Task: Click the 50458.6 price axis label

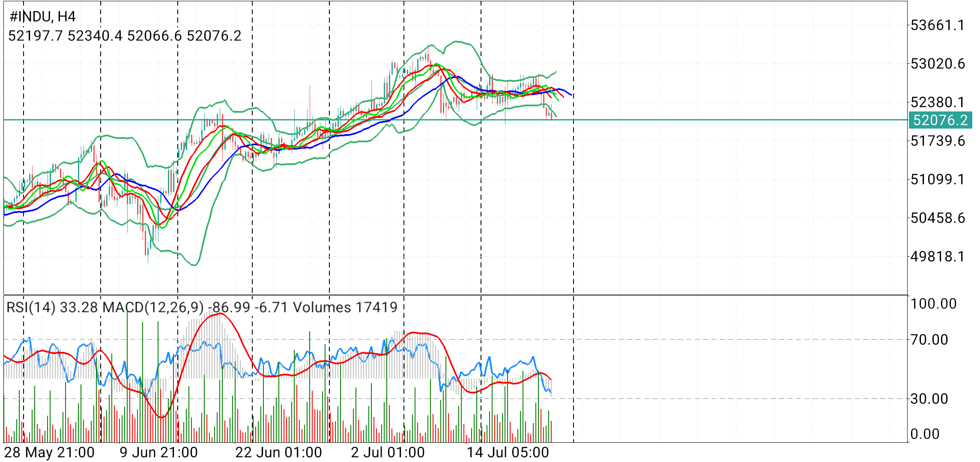Action: point(938,218)
